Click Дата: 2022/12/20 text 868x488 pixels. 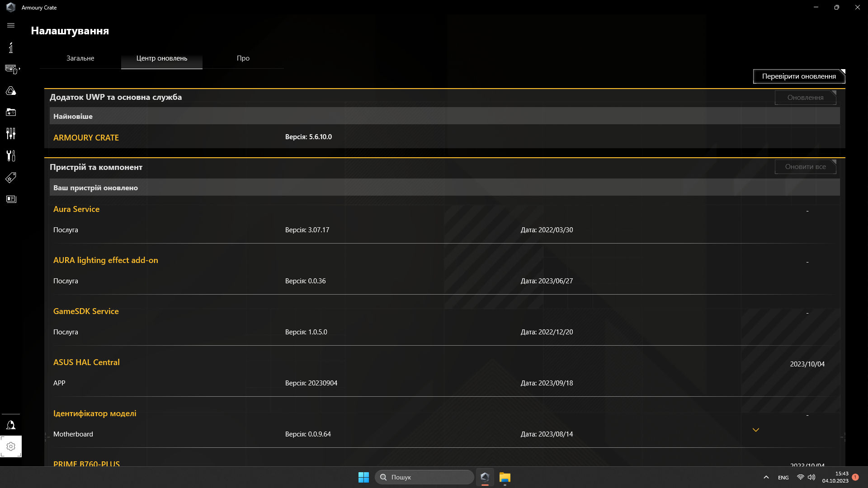pyautogui.click(x=547, y=332)
